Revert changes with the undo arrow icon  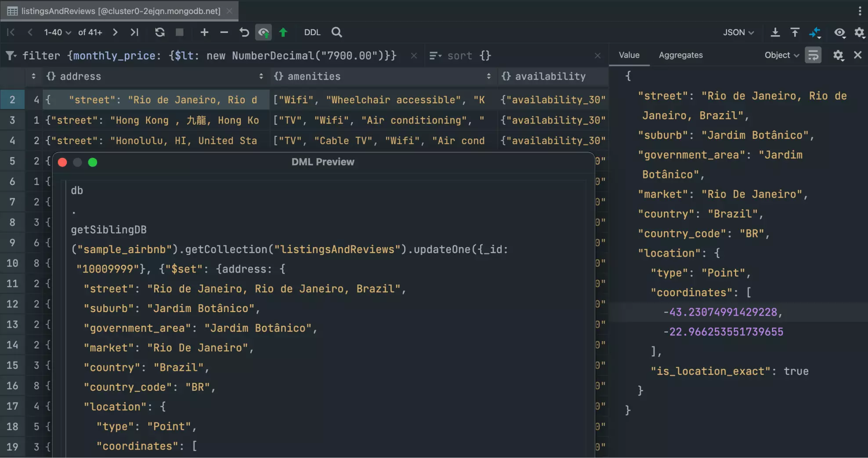244,32
